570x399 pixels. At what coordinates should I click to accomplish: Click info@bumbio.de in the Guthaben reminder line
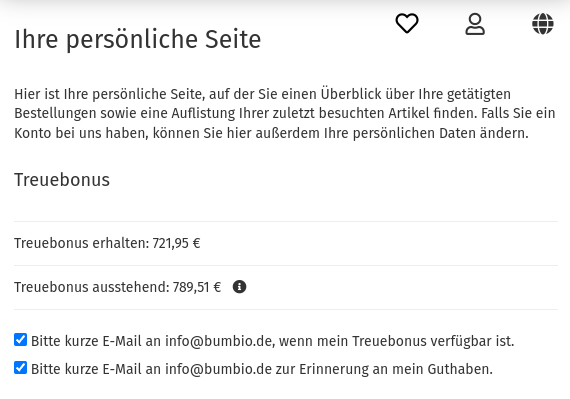(x=218, y=369)
